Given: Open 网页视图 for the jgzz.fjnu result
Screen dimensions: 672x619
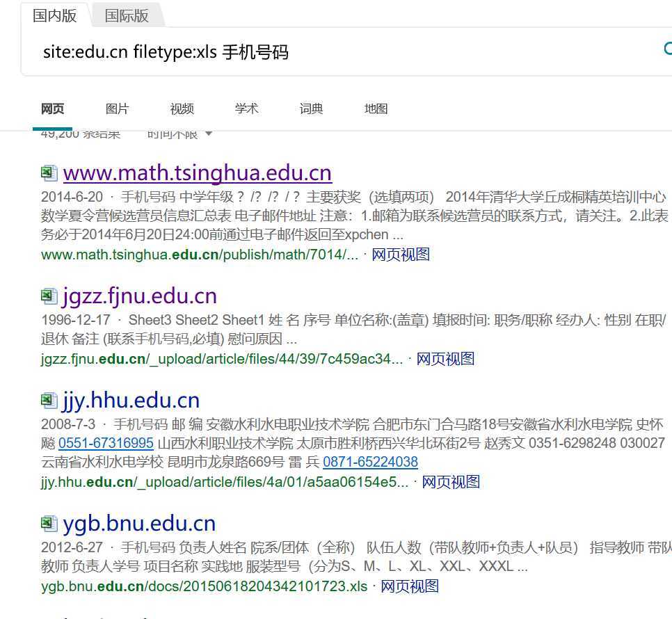Looking at the screenshot, I should (x=446, y=359).
